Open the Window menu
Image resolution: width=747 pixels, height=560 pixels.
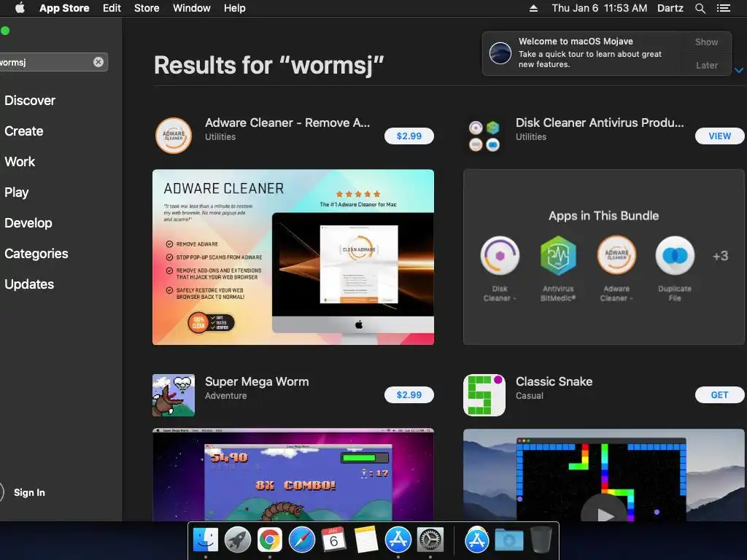click(192, 8)
